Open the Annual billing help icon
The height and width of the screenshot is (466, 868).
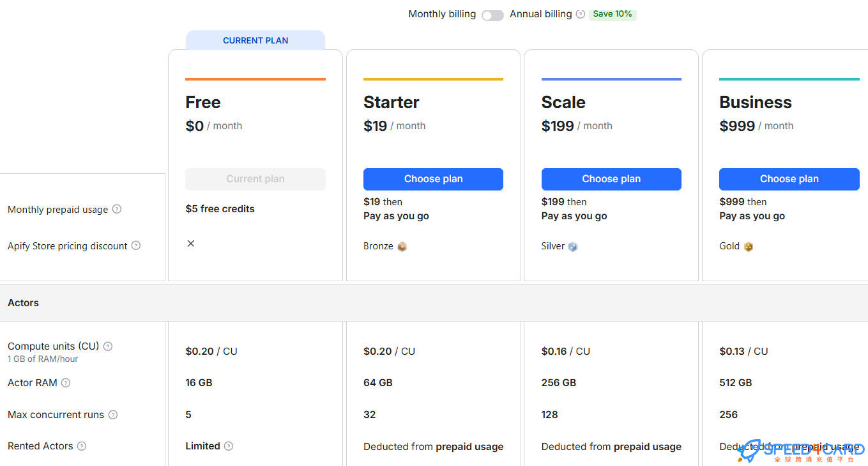pos(580,14)
